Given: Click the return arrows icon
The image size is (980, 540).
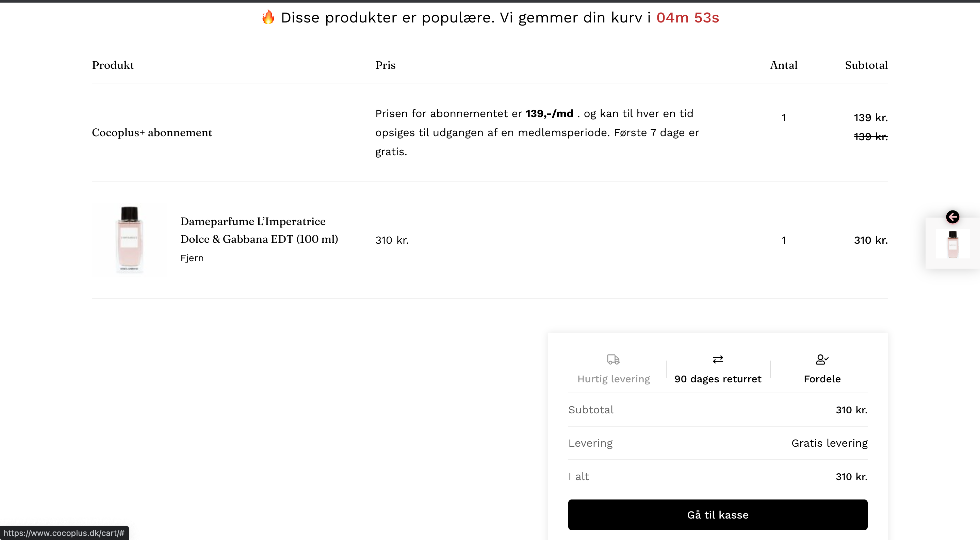Looking at the screenshot, I should (x=718, y=359).
